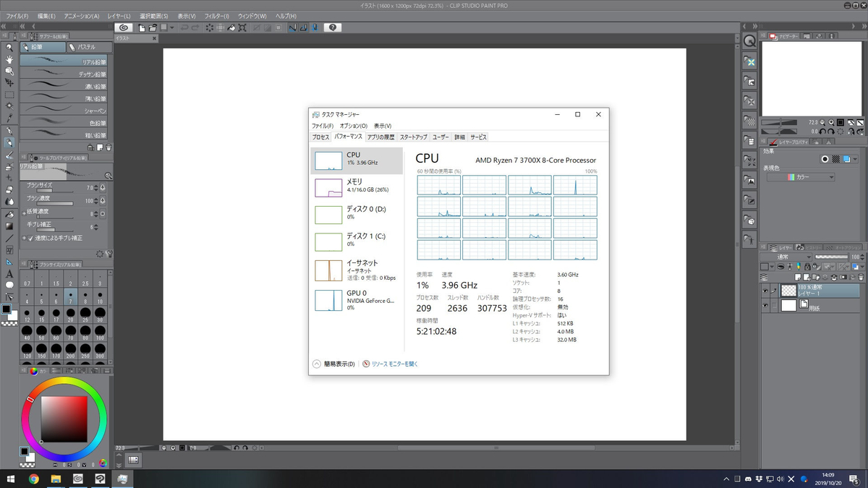
Task: Select メモリ in Task Manager sidebar
Action: click(x=357, y=187)
